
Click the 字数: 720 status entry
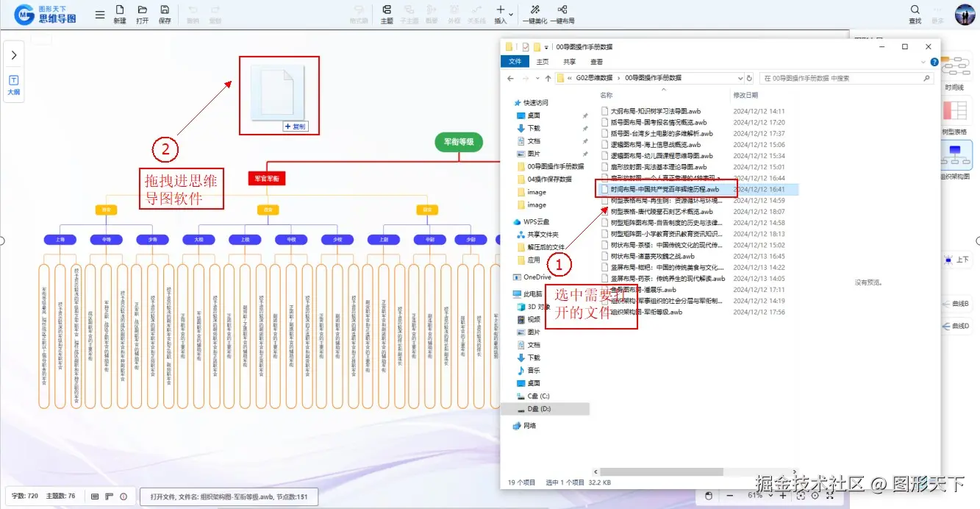coord(25,496)
